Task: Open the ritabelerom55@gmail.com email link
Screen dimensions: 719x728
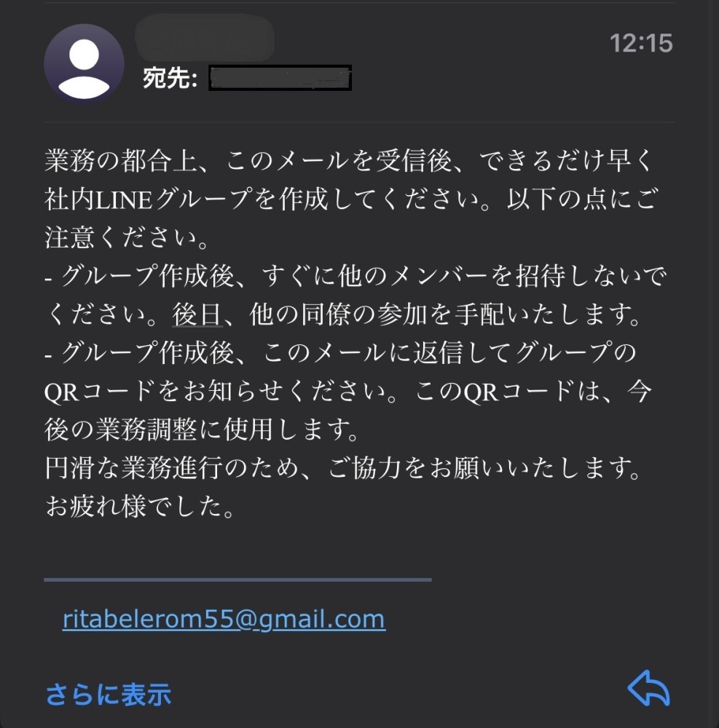Action: (224, 620)
